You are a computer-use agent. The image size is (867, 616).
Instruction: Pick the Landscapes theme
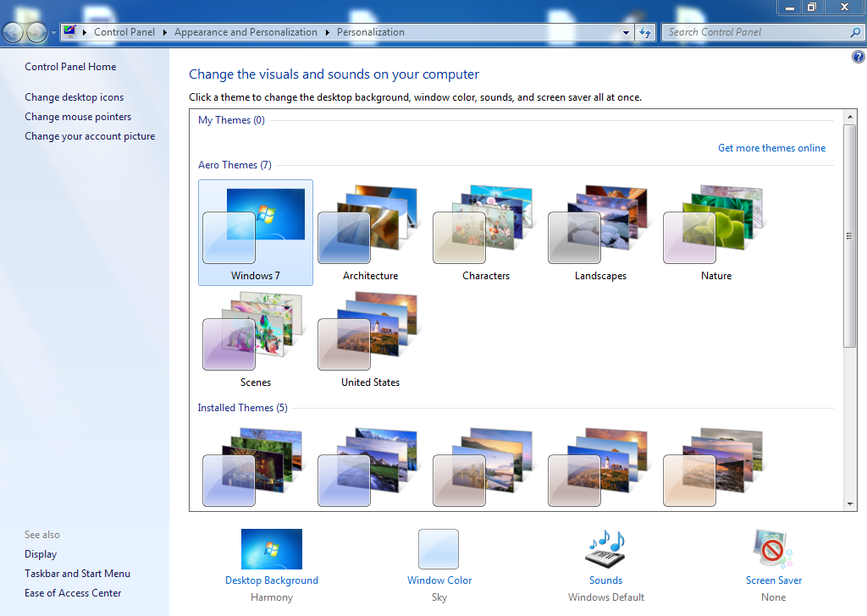pyautogui.click(x=600, y=233)
